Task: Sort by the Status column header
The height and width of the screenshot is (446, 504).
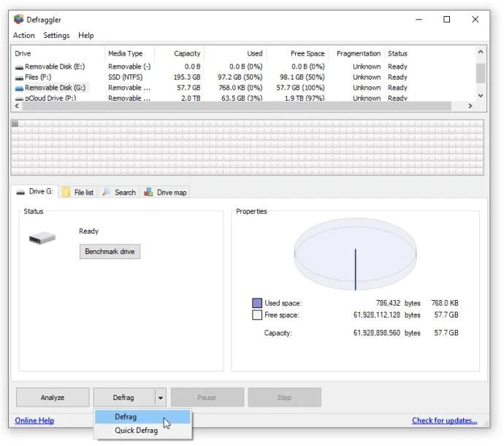Action: pos(397,53)
